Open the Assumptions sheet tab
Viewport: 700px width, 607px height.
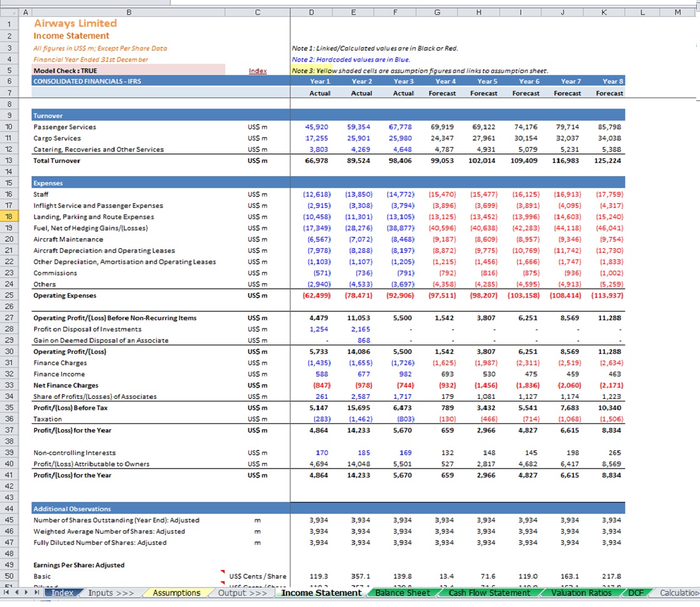(x=177, y=593)
